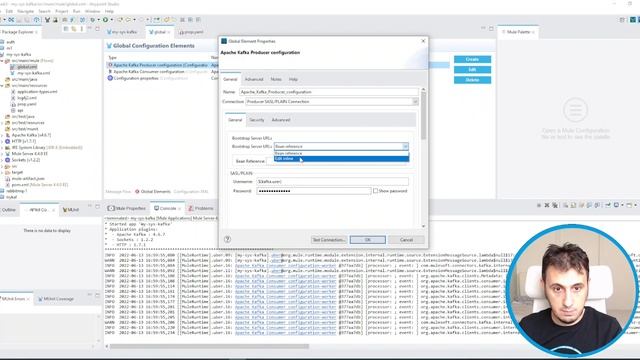640x360 pixels.
Task: Open the Problems tab
Action: [200, 208]
